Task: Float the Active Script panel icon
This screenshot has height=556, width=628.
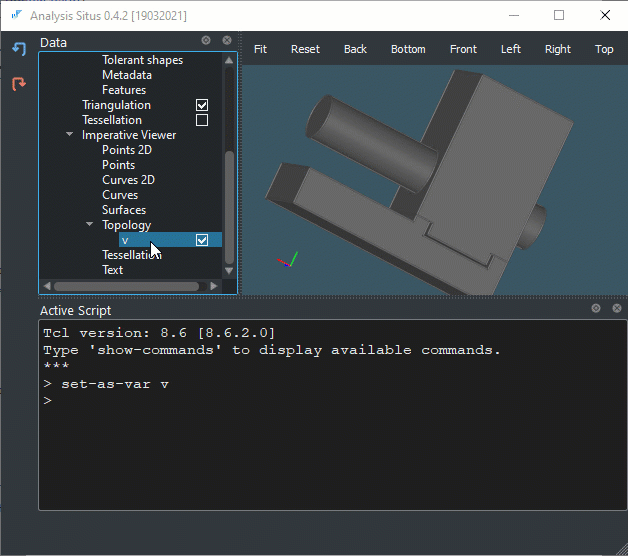Action: click(596, 308)
